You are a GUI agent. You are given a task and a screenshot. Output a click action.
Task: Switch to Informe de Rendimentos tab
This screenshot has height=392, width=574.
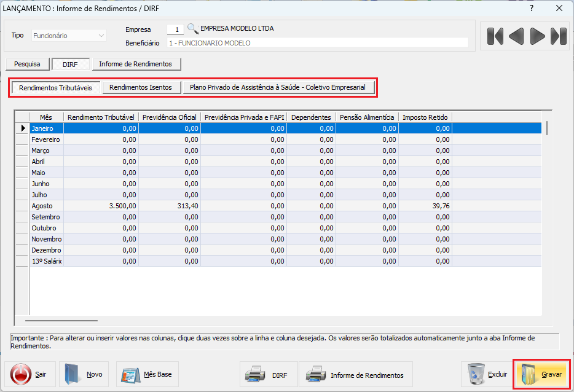pos(136,64)
